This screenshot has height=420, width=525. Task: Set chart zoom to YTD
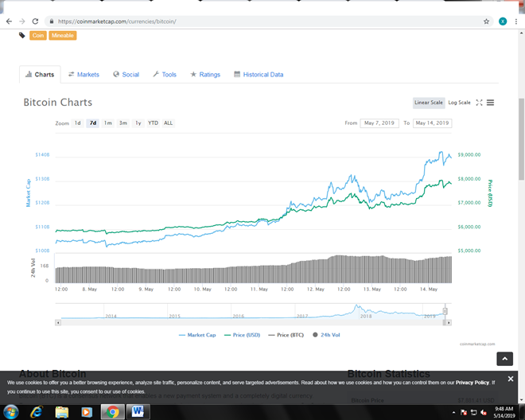pyautogui.click(x=153, y=123)
